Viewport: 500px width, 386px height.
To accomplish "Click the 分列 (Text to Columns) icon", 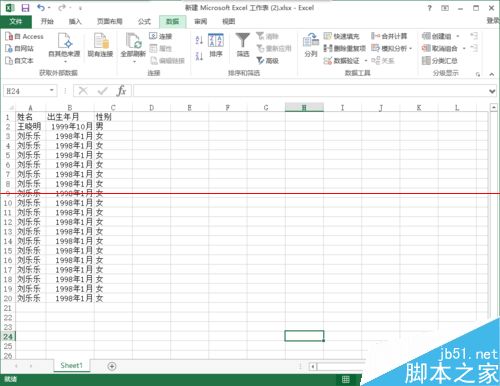I will (x=311, y=45).
